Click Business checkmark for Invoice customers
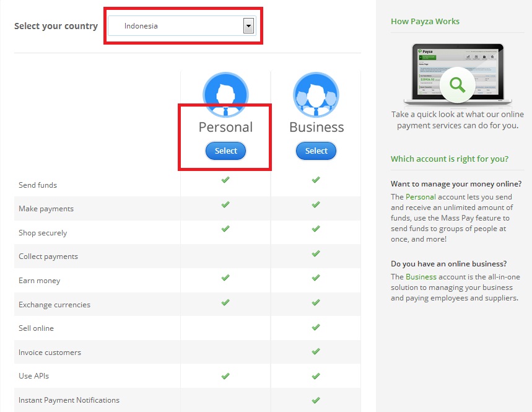532x412 pixels. [x=316, y=351]
